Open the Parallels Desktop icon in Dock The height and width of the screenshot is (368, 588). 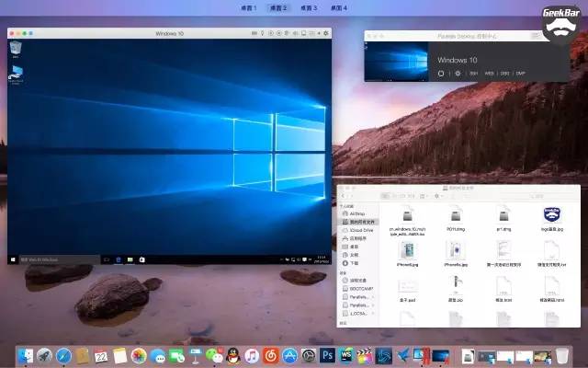(x=422, y=355)
